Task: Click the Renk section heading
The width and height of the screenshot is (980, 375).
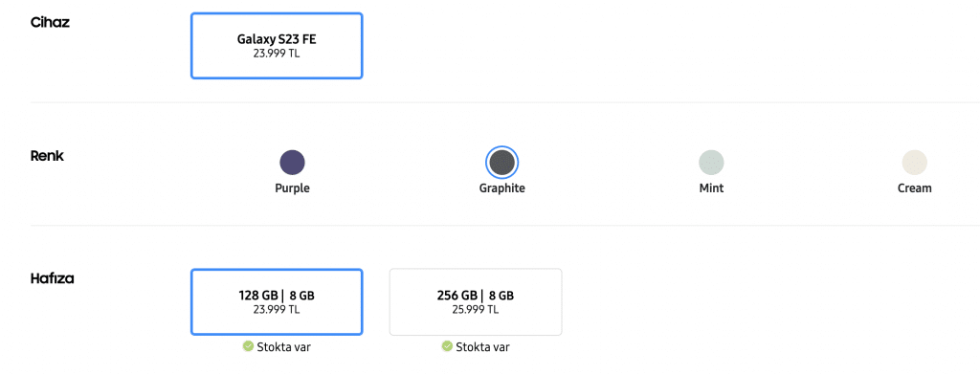Action: (48, 156)
